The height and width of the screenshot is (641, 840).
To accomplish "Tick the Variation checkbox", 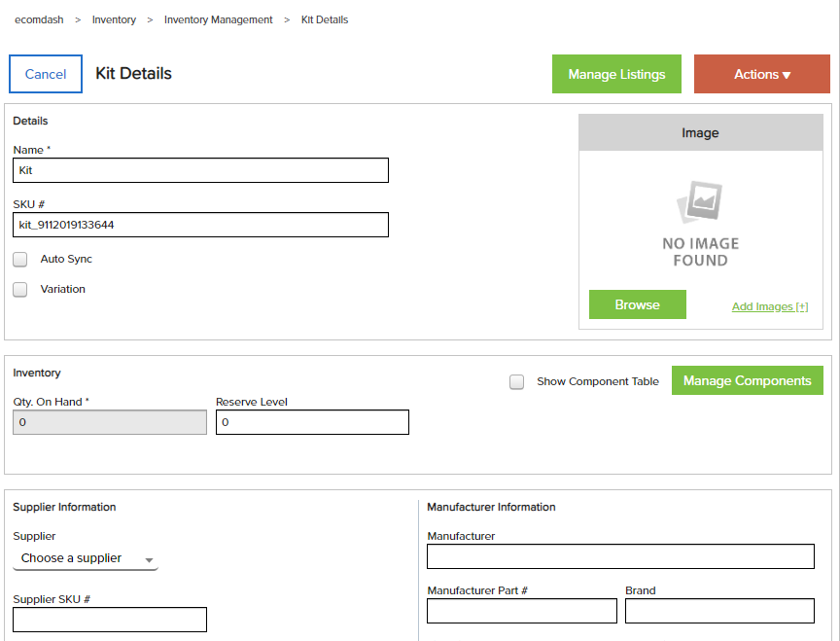I will pyautogui.click(x=19, y=290).
